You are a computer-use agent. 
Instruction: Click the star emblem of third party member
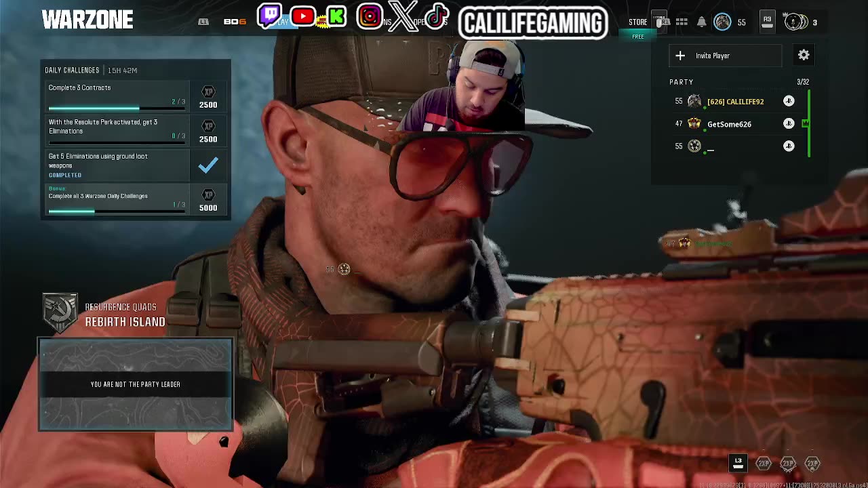[x=694, y=146]
